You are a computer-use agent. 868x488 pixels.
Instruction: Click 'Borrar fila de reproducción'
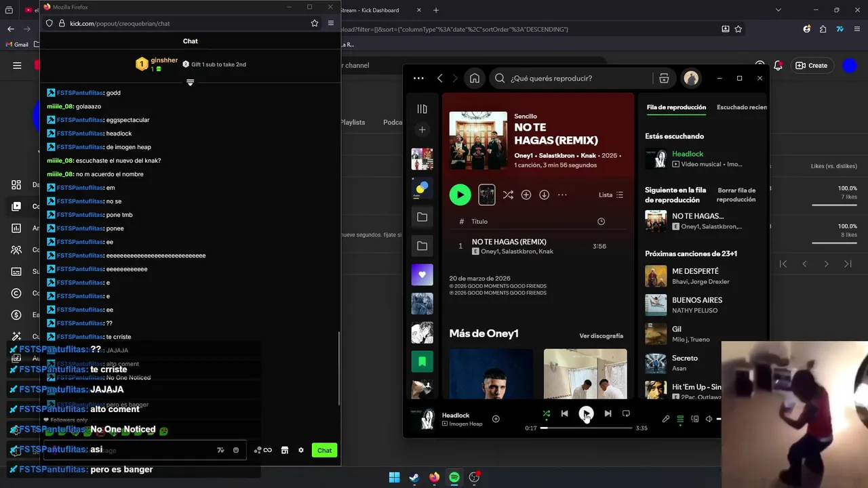tap(736, 195)
